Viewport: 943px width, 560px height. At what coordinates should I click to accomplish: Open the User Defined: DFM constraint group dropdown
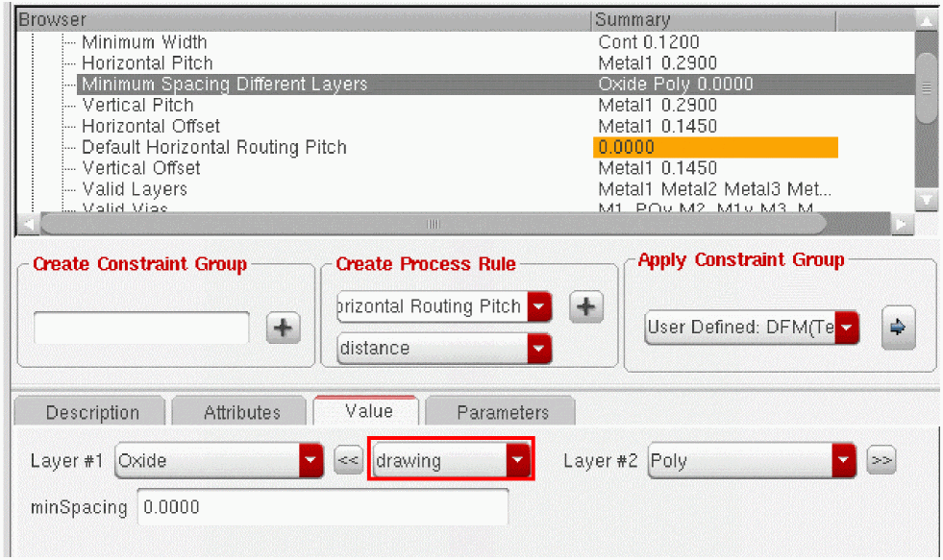847,328
